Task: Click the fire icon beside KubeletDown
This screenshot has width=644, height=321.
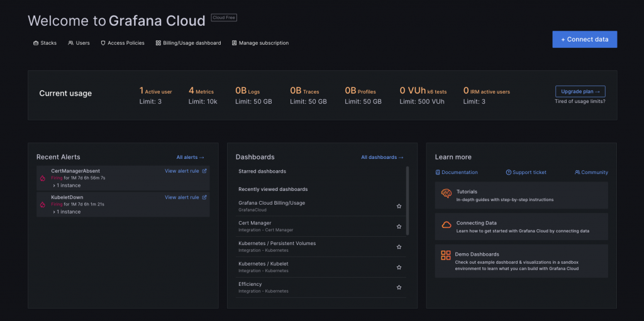Action: [42, 204]
